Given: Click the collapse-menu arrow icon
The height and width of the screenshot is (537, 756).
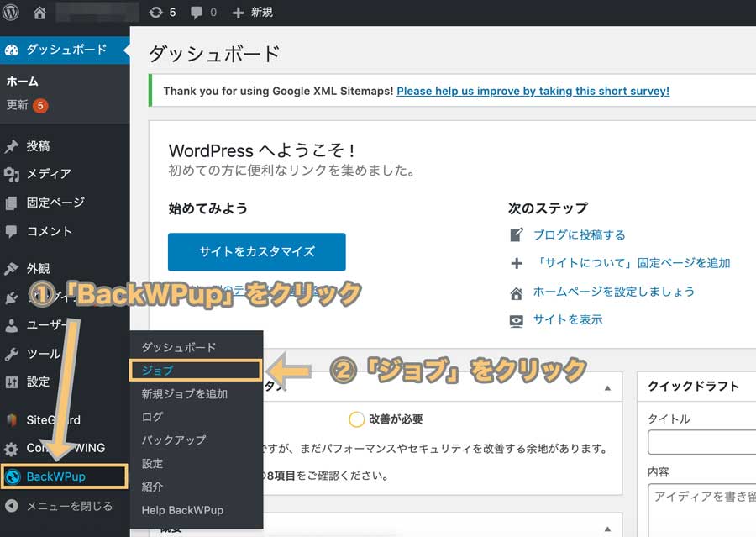Looking at the screenshot, I should [12, 506].
